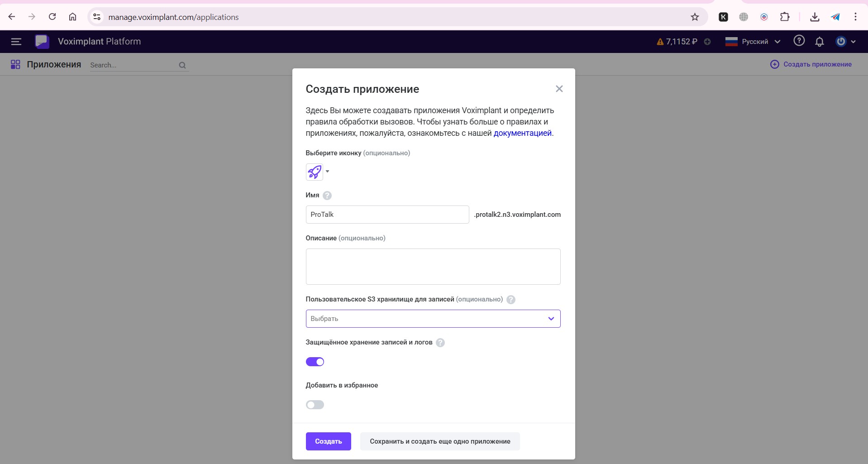868x464 pixels.
Task: Click Сохранить и создать еще одно приложение
Action: point(439,441)
